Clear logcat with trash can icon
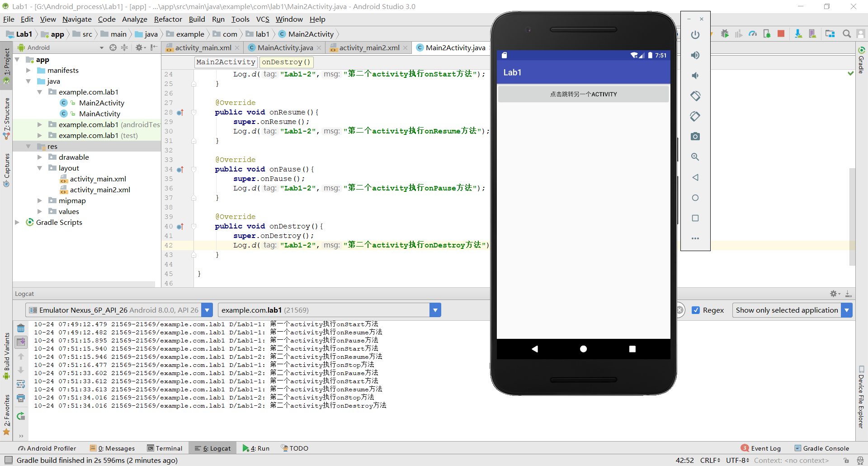This screenshot has width=868, height=466. pyautogui.click(x=21, y=328)
